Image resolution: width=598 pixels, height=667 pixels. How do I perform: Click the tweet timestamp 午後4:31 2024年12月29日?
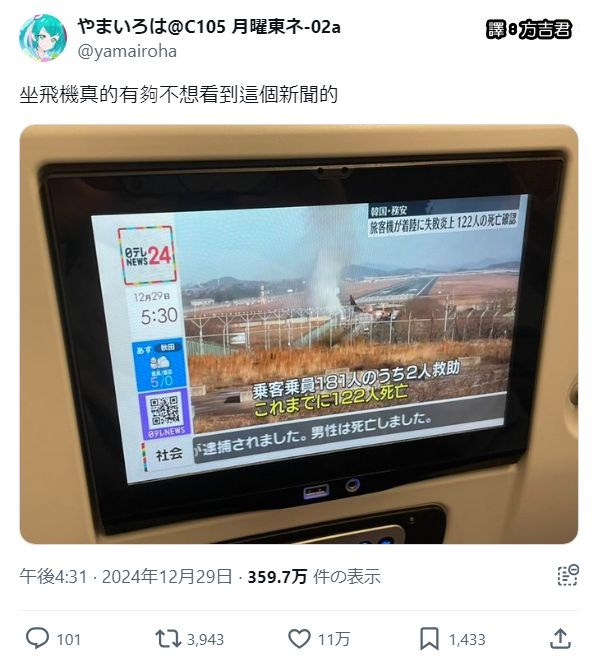click(x=126, y=577)
